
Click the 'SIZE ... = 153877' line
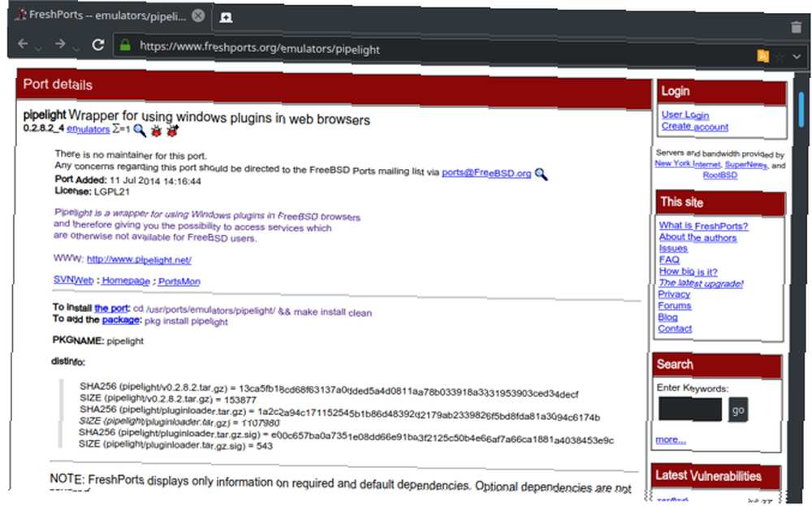168,399
